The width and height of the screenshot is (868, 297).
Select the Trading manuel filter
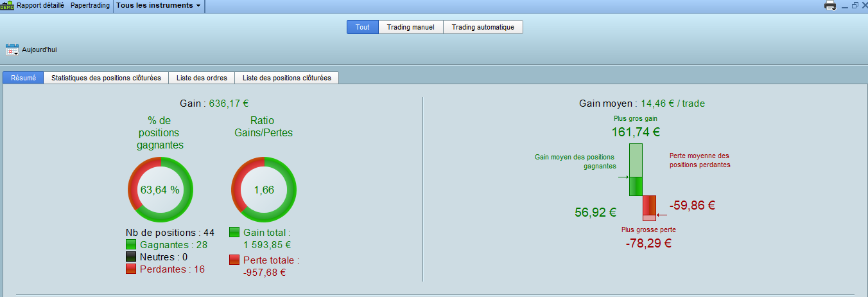pyautogui.click(x=411, y=27)
